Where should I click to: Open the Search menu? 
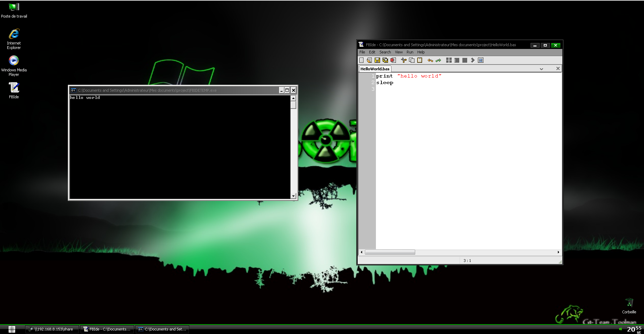click(385, 52)
